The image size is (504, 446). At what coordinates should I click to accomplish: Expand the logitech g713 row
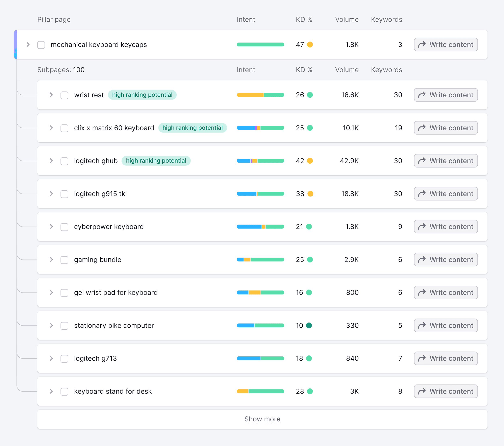pyautogui.click(x=51, y=358)
